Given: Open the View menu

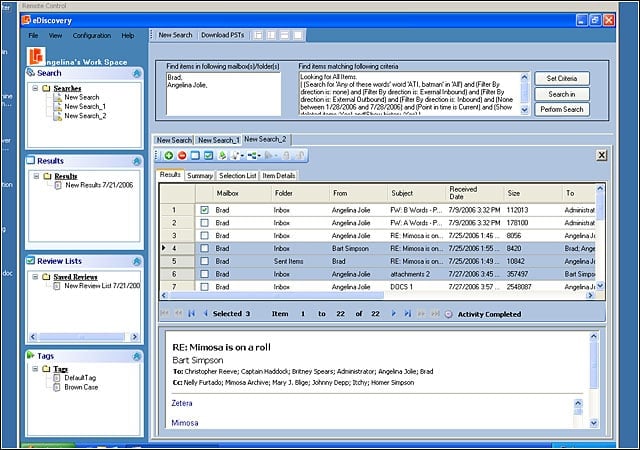Looking at the screenshot, I should click(56, 36).
